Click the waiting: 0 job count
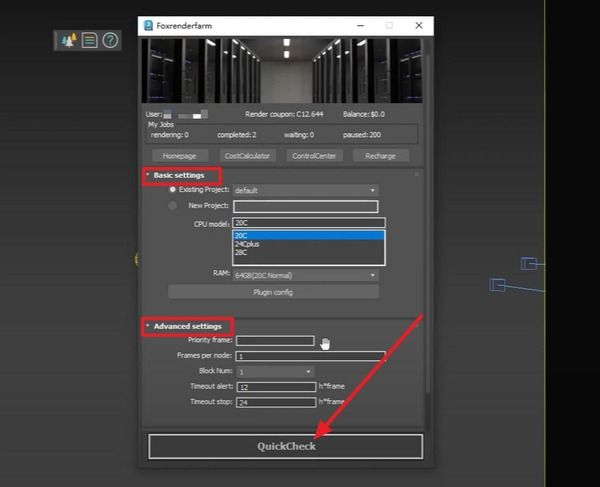Screen dimensions: 600x487 (299, 135)
